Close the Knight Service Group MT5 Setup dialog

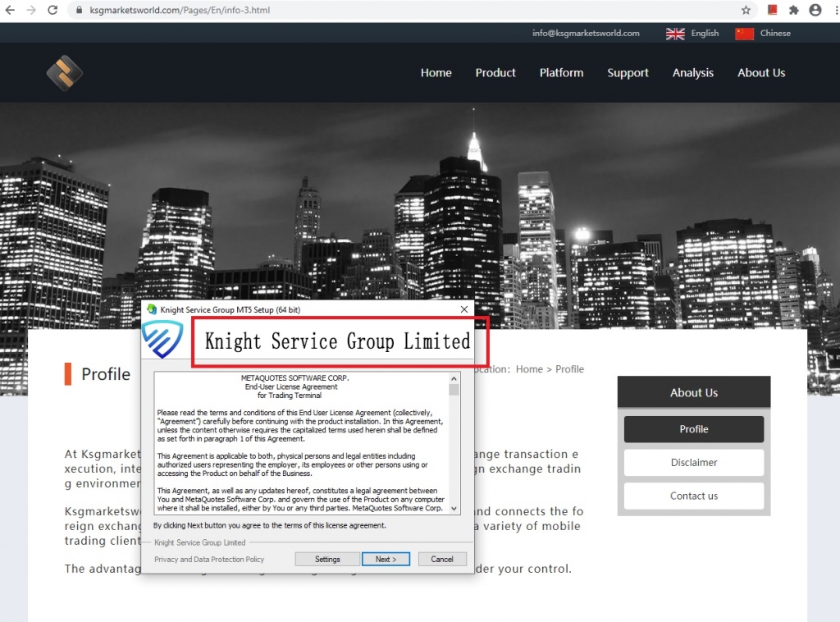[x=464, y=309]
